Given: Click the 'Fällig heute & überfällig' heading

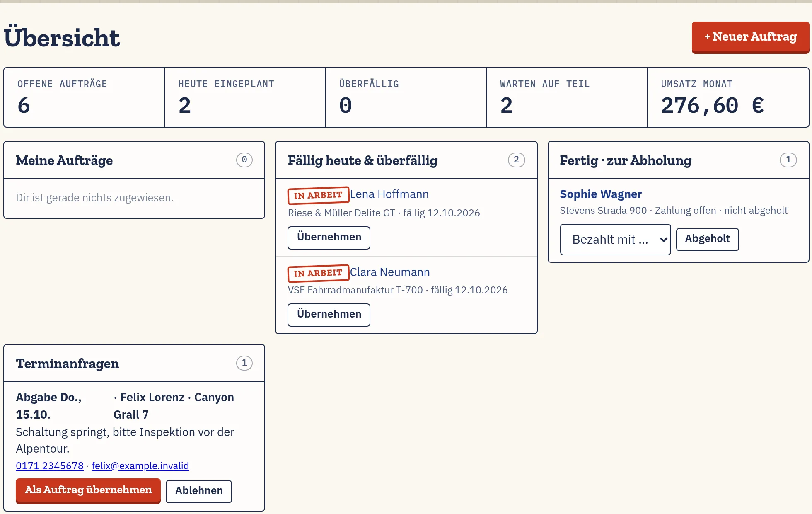Looking at the screenshot, I should pos(362,160).
